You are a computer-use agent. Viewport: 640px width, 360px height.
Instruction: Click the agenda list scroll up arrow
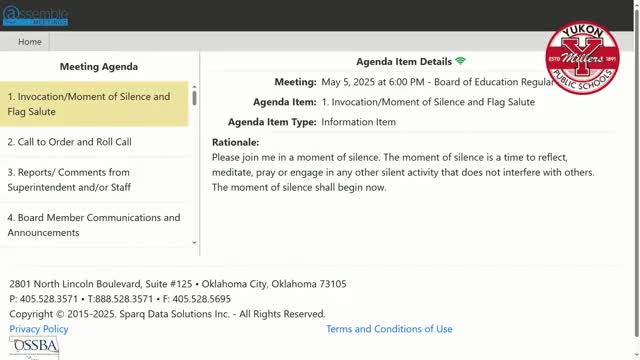click(194, 87)
